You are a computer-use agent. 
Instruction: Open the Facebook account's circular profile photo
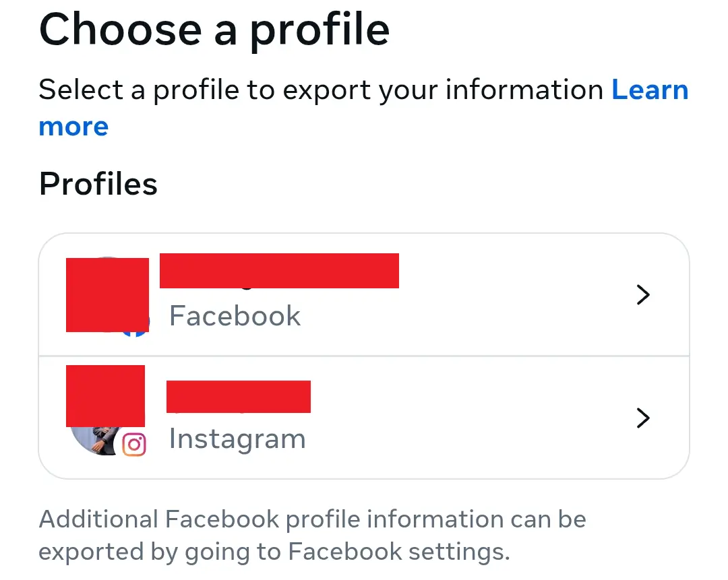click(107, 294)
